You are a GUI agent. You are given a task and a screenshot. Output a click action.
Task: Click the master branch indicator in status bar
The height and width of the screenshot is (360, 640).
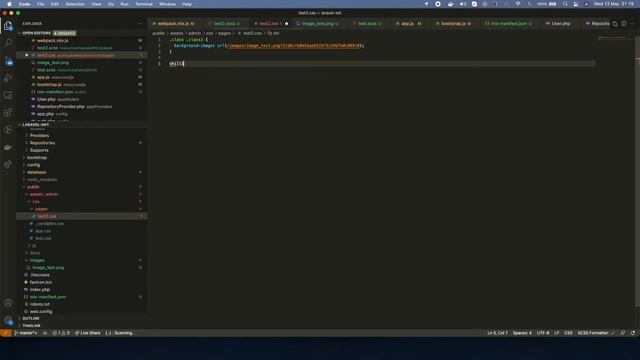click(x=26, y=333)
